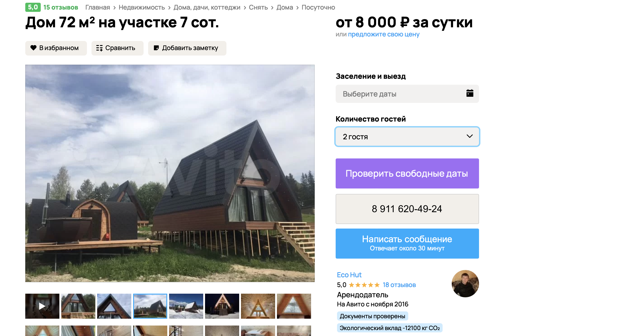Image resolution: width=644 pixels, height=336 pixels.
Task: Go to Недвижимость in breadcrumbs
Action: tap(142, 7)
